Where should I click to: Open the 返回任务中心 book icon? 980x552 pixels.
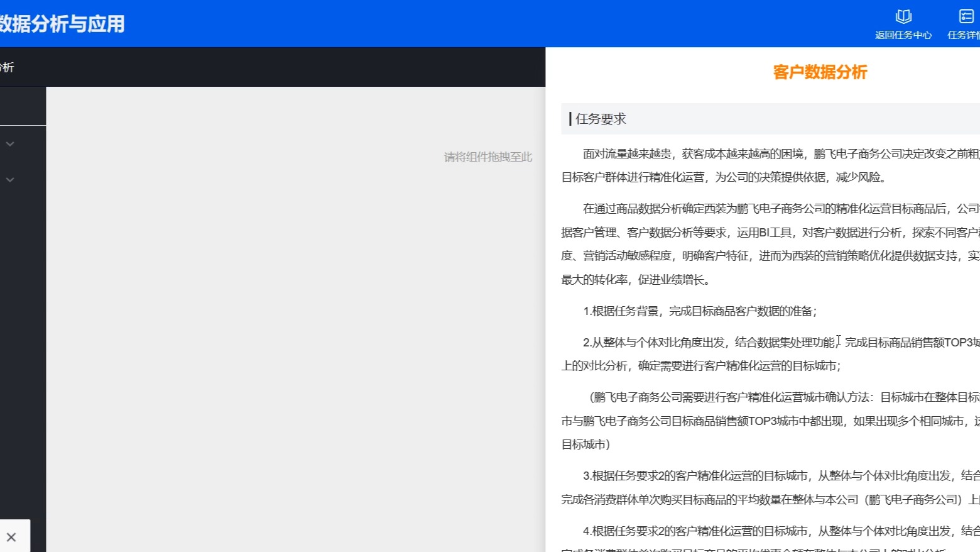903,16
